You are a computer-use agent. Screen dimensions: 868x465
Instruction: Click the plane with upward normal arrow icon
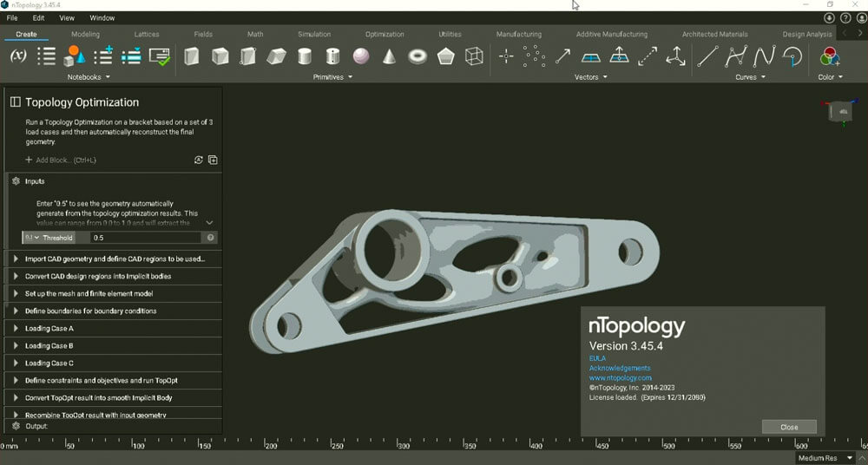click(x=620, y=56)
